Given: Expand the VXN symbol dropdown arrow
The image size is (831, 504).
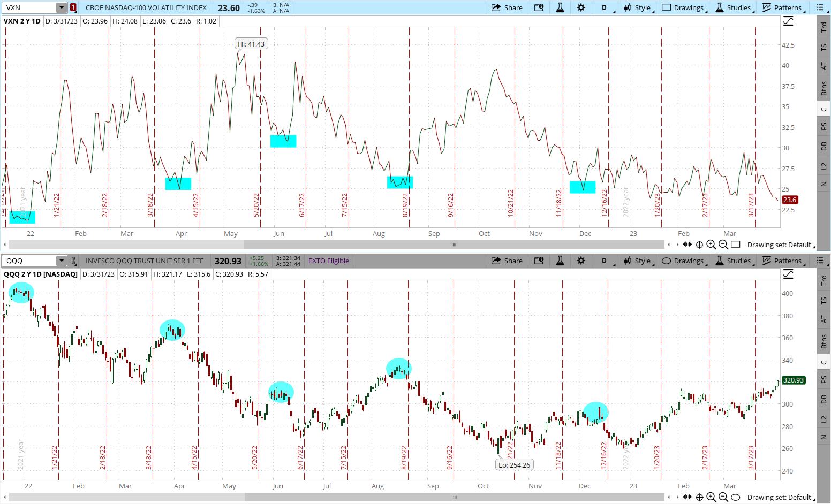Looking at the screenshot, I should [x=62, y=7].
